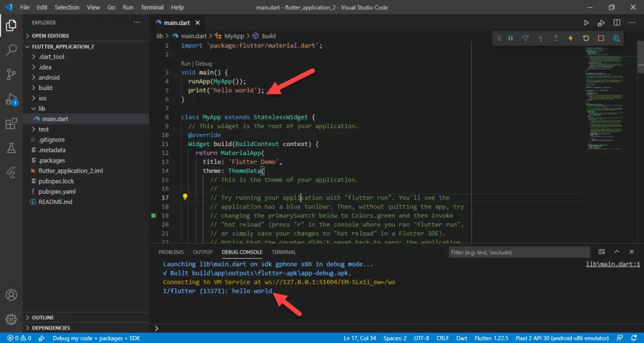Open Run and Debug view icon
The height and width of the screenshot is (343, 644).
pos(11,100)
